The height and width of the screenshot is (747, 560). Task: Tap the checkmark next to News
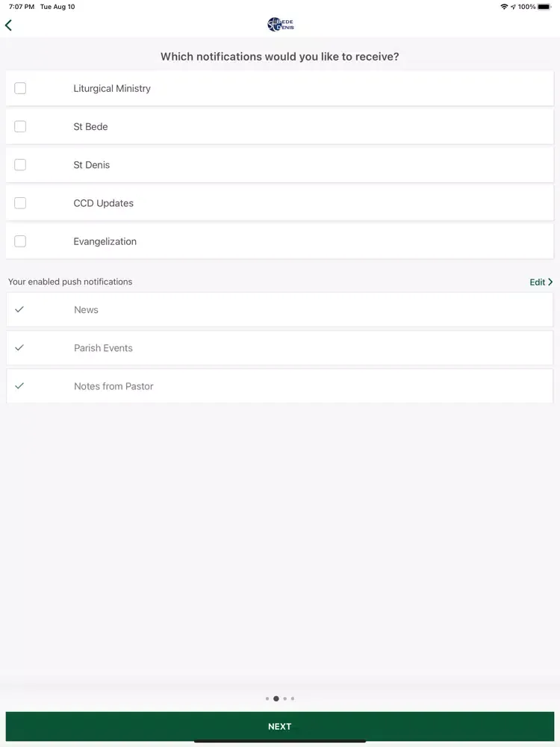[x=19, y=309]
